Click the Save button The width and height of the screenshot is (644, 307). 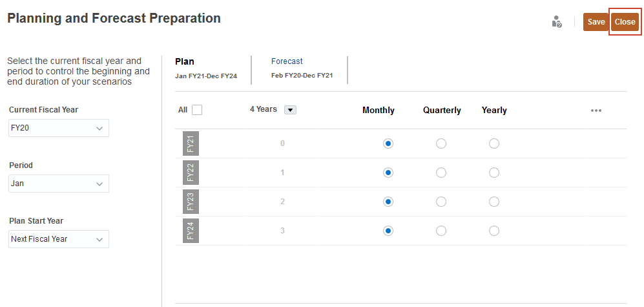point(596,22)
